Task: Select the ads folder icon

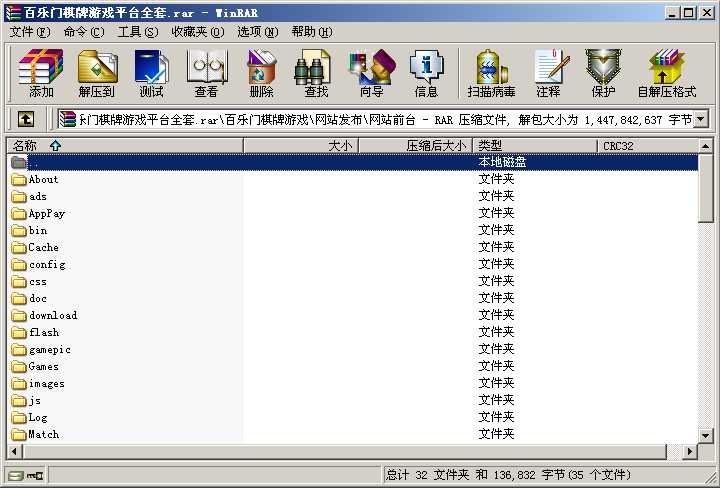Action: coord(19,196)
